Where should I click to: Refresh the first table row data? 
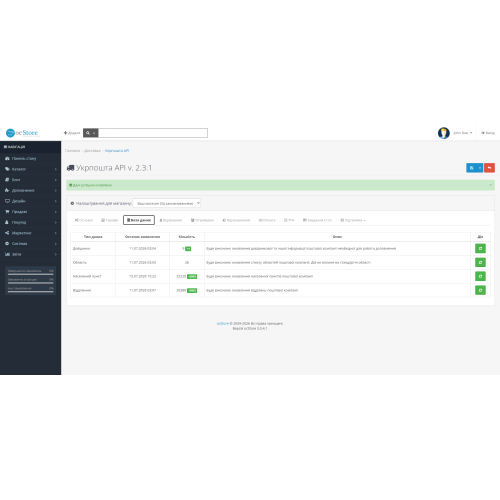point(480,248)
